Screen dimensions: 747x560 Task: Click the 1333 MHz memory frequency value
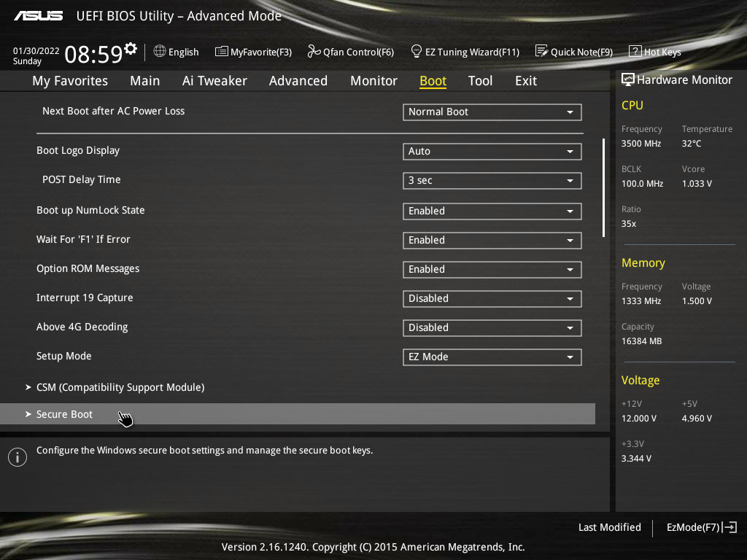click(641, 301)
